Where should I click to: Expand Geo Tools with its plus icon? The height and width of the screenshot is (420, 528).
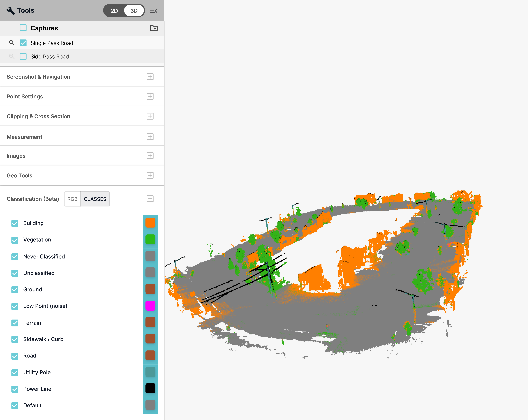[x=150, y=175]
